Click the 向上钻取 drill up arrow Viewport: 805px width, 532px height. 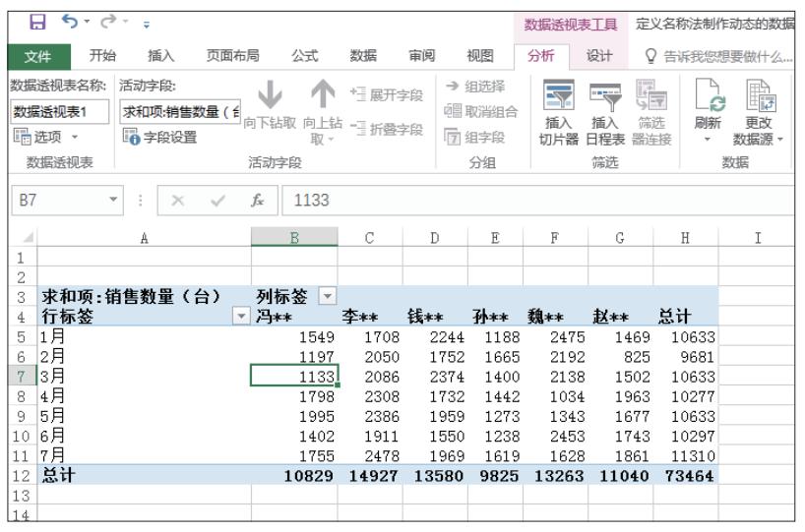click(323, 111)
